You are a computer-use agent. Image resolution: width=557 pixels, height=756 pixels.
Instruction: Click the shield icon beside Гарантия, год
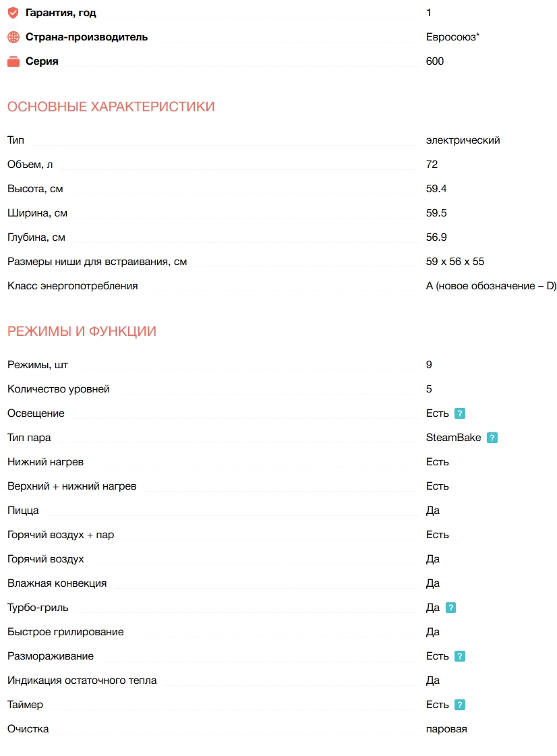13,13
